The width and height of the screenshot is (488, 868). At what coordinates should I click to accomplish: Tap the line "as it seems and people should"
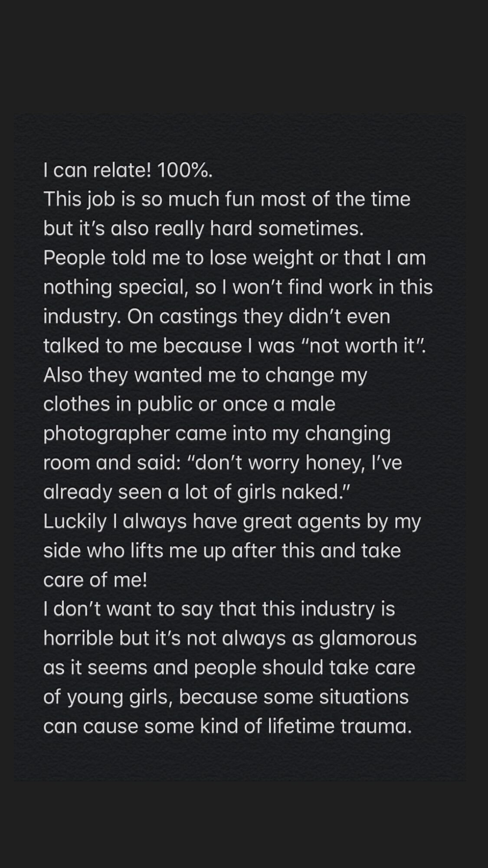tap(229, 667)
